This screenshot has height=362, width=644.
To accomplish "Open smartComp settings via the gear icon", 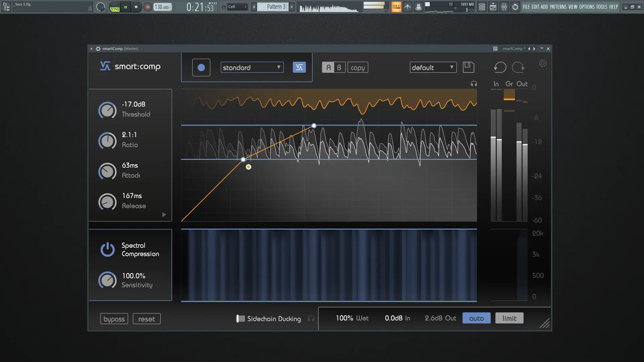I will pyautogui.click(x=543, y=63).
